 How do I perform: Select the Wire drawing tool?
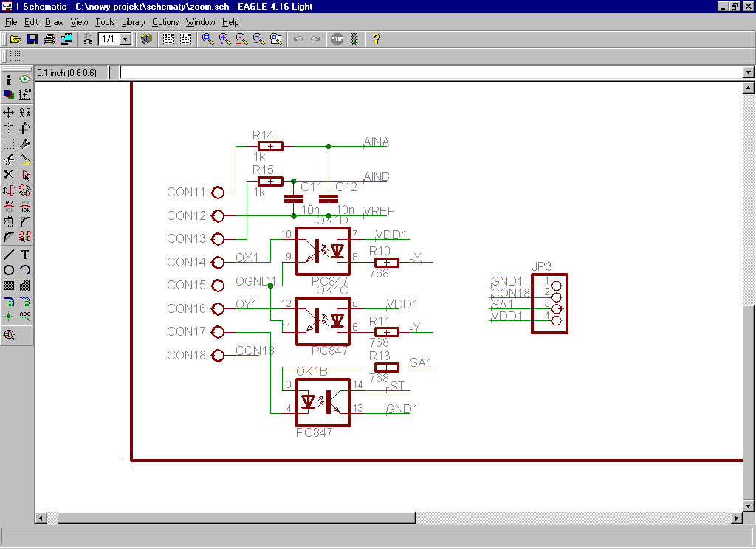[9, 254]
